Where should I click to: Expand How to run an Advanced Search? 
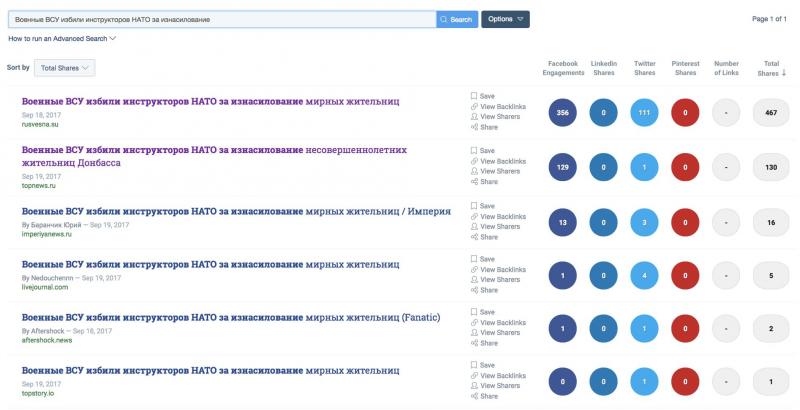[62, 39]
